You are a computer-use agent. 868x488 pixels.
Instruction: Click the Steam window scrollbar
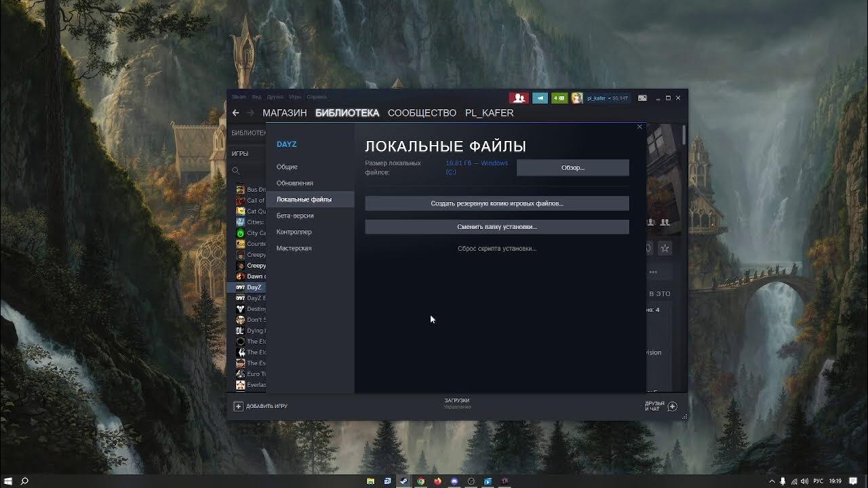684,134
